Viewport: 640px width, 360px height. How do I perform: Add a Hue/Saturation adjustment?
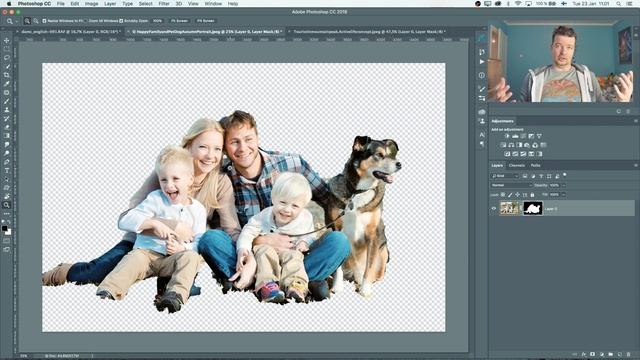(x=503, y=145)
